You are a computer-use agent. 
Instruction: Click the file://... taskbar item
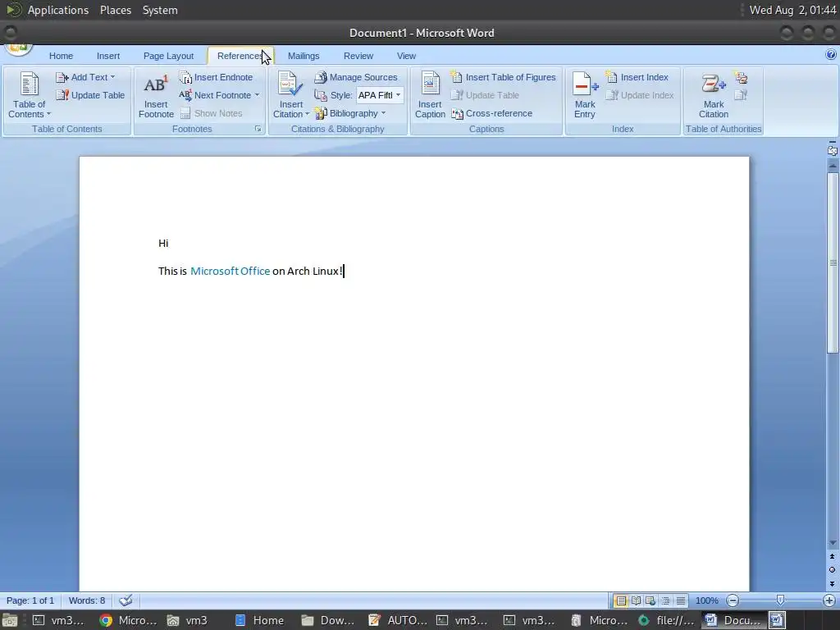click(x=667, y=620)
